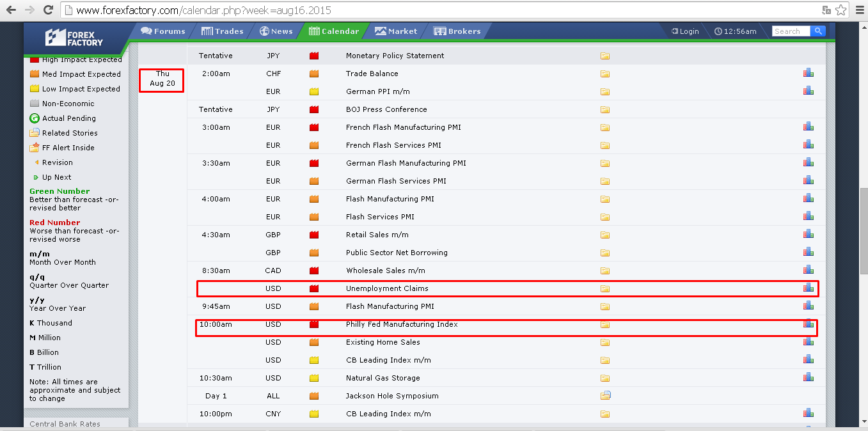Switch to the Calendar tab
Image resolution: width=868 pixels, height=431 pixels.
333,31
